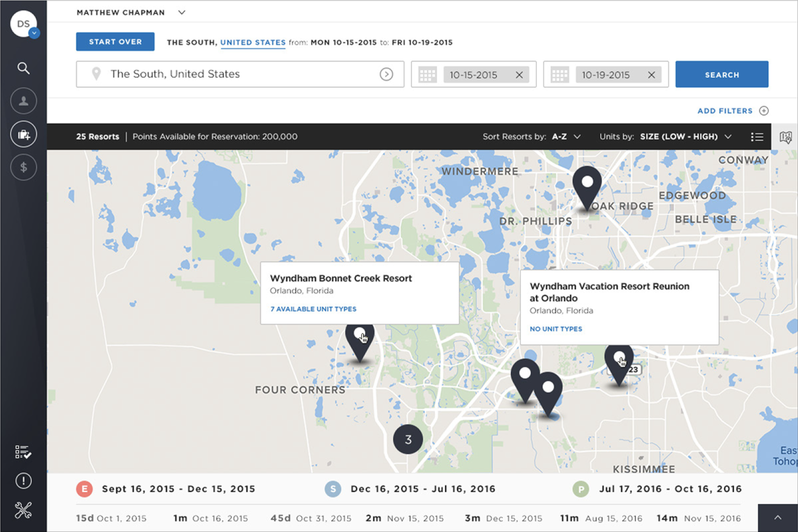
Task: Toggle the list view icon on the results bar
Action: pos(757,136)
